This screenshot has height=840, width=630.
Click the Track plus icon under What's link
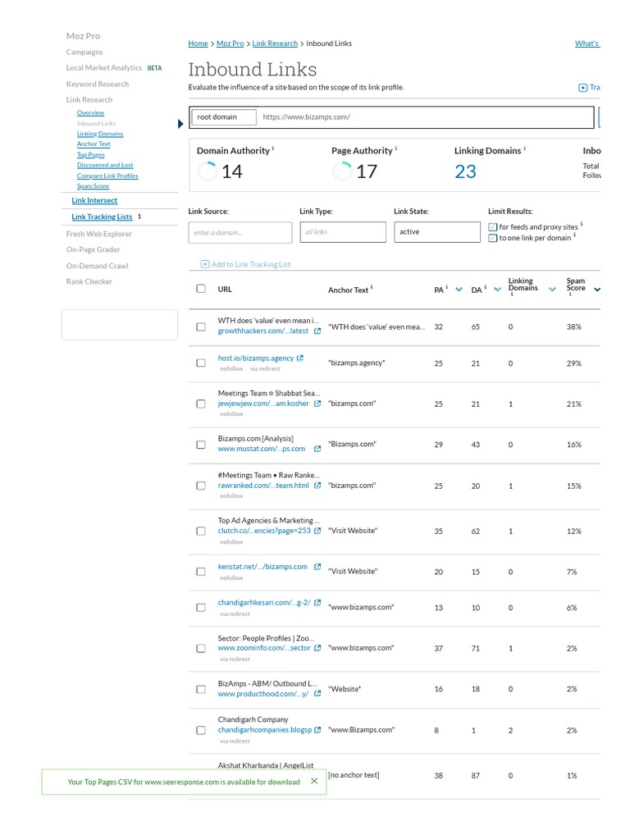click(583, 88)
